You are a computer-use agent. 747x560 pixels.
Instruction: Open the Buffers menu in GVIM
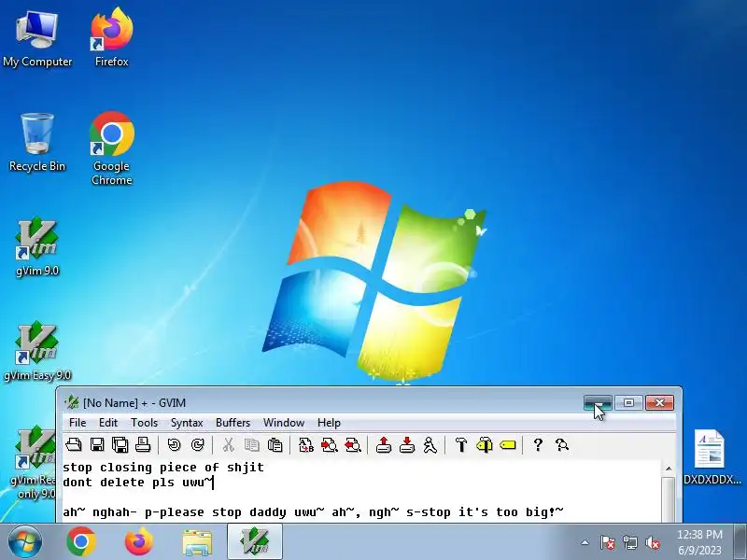233,423
